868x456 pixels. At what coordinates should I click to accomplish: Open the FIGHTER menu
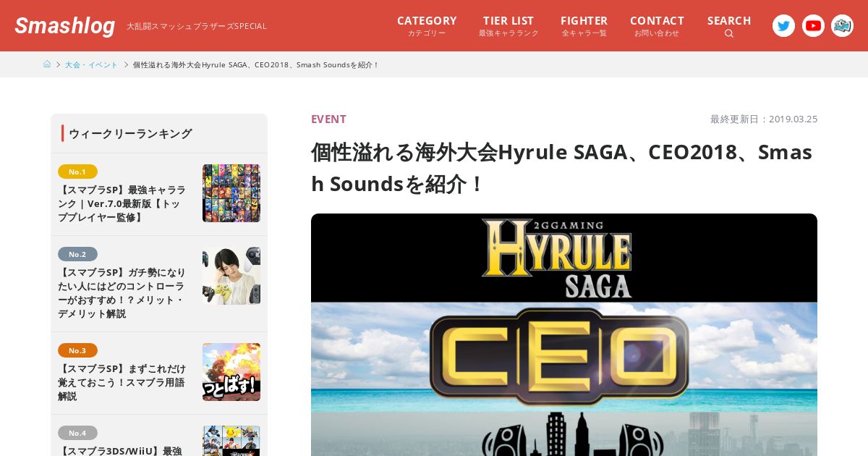[584, 26]
